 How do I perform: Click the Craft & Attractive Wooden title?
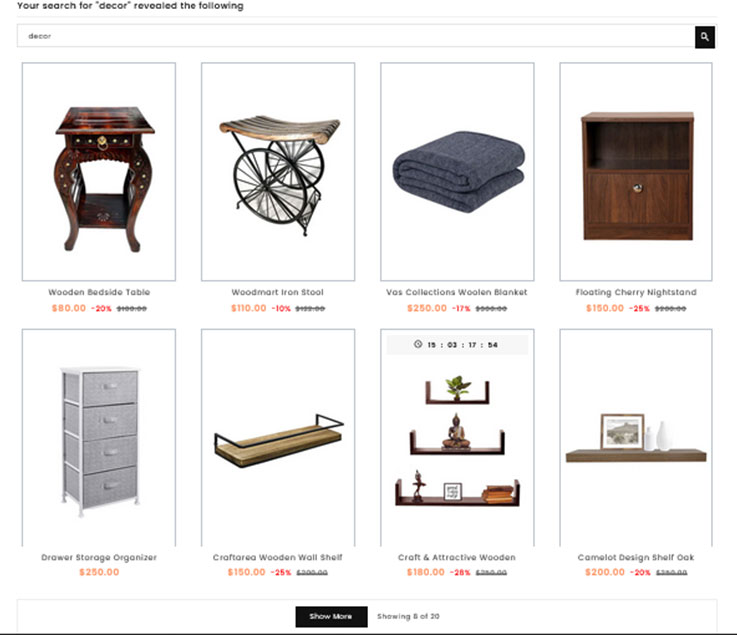tap(456, 557)
